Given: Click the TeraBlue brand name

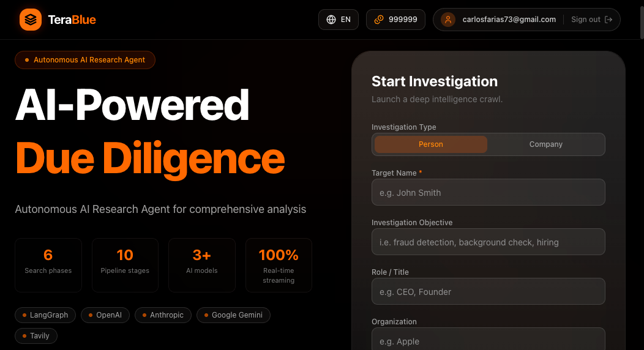Looking at the screenshot, I should 72,20.
